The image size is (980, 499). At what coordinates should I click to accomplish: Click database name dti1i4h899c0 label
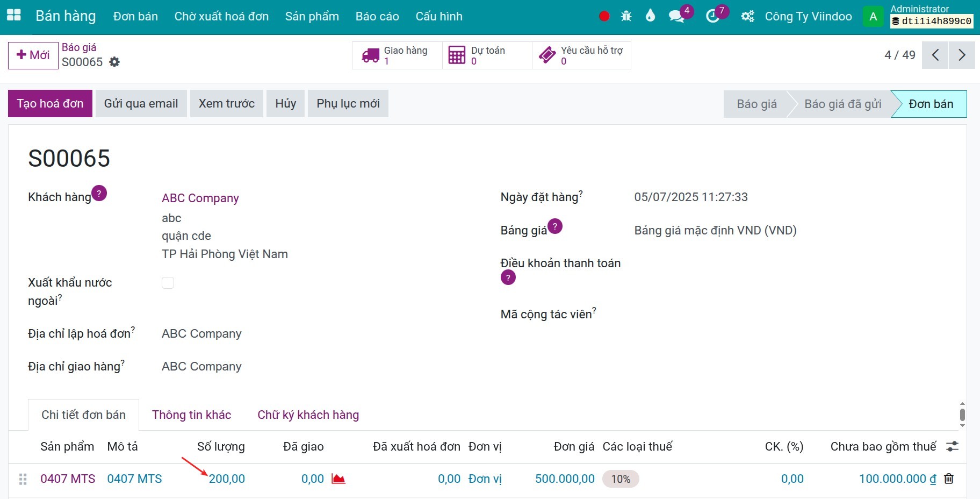tap(932, 21)
